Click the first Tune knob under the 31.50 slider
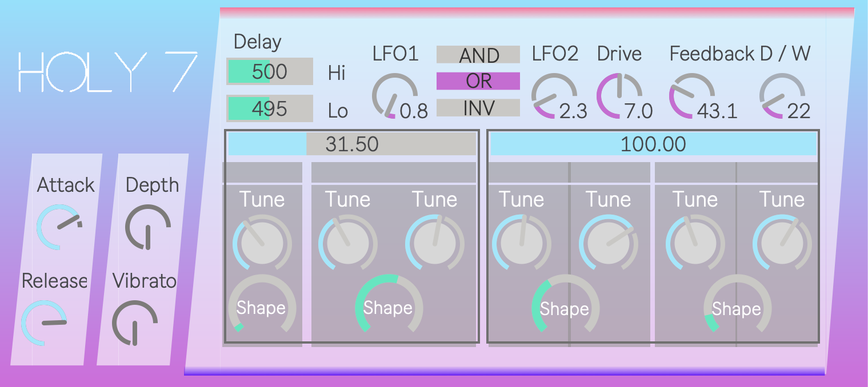 (x=262, y=243)
